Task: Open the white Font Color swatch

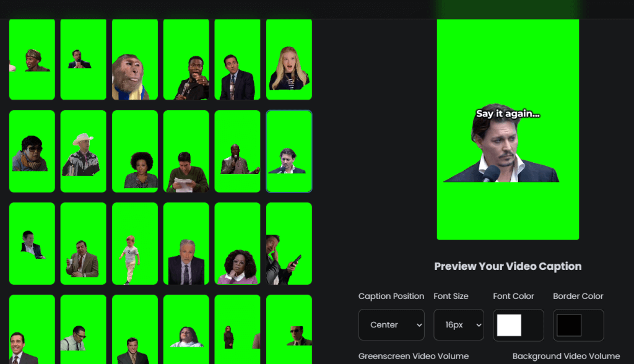Action: [508, 325]
